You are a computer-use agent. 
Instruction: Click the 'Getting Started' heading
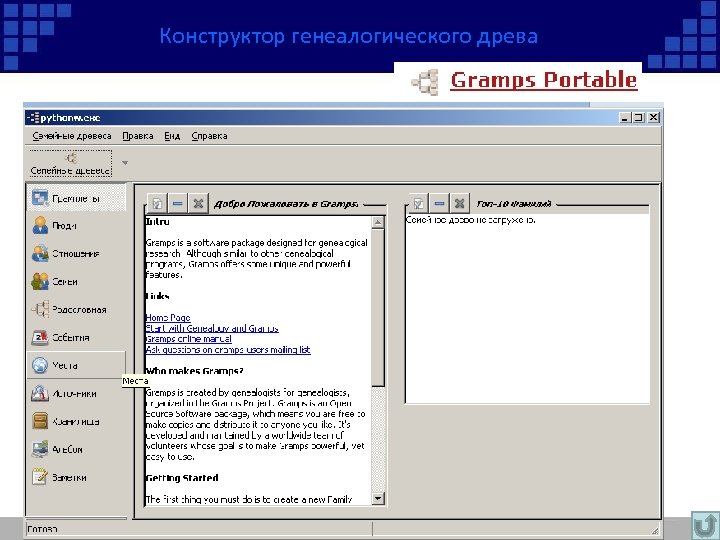tap(182, 478)
